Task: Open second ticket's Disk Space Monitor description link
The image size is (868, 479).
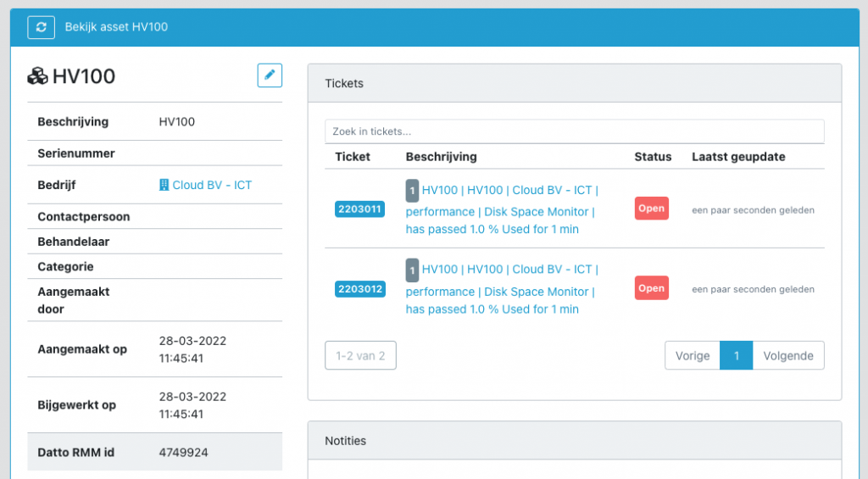Action: click(502, 289)
